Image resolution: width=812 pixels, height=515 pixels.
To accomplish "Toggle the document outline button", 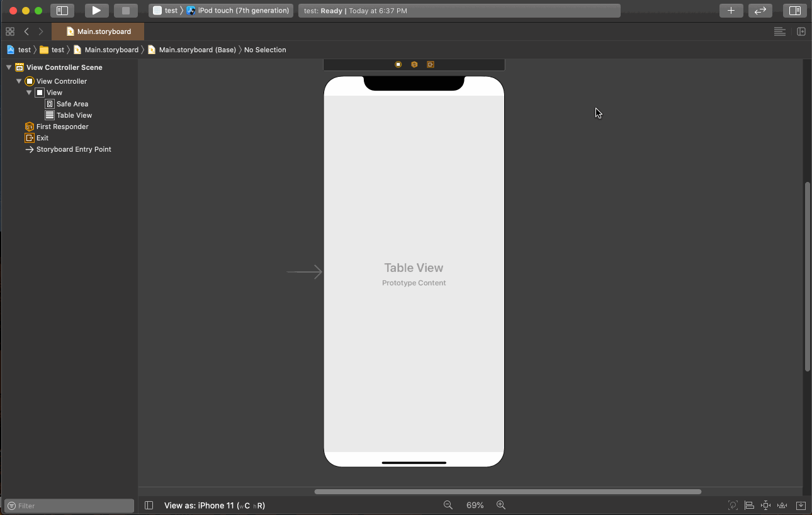I will point(149,505).
